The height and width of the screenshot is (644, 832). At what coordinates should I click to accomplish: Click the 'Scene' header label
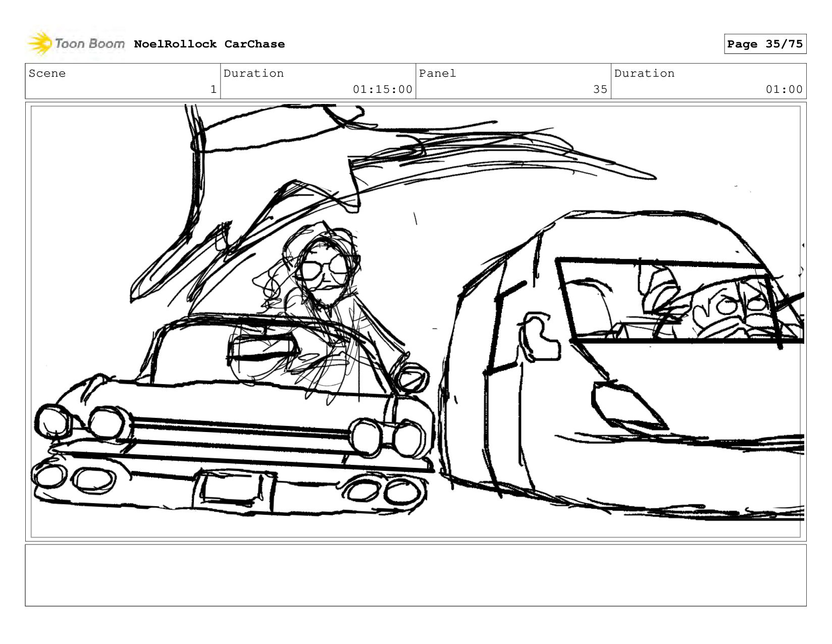(47, 73)
